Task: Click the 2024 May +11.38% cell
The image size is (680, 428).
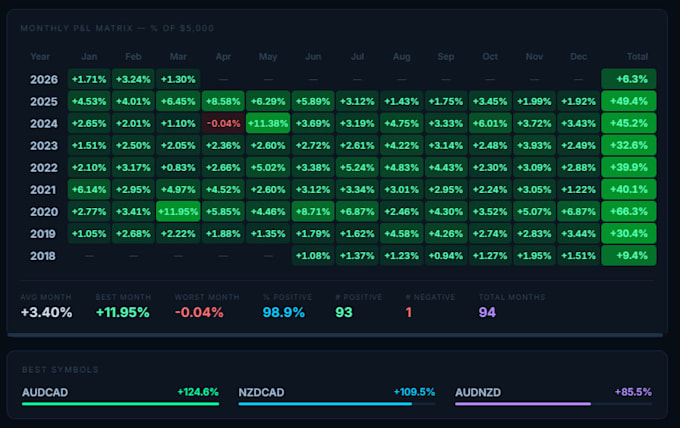Action: tap(268, 124)
